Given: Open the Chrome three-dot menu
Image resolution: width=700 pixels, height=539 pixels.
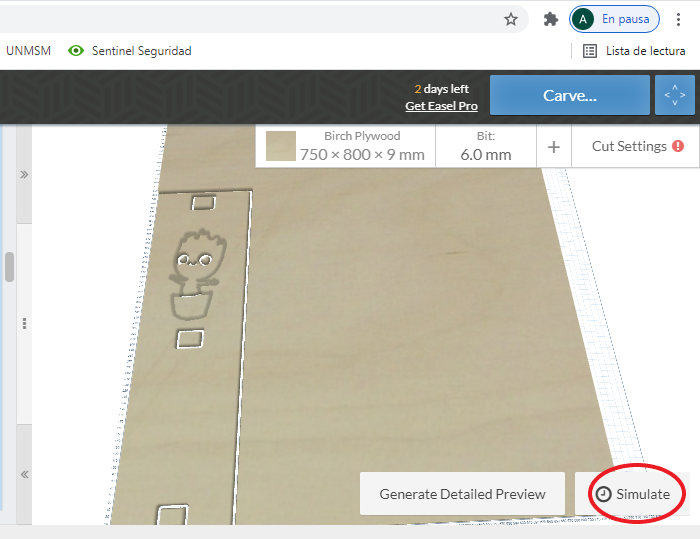Looking at the screenshot, I should 678,19.
